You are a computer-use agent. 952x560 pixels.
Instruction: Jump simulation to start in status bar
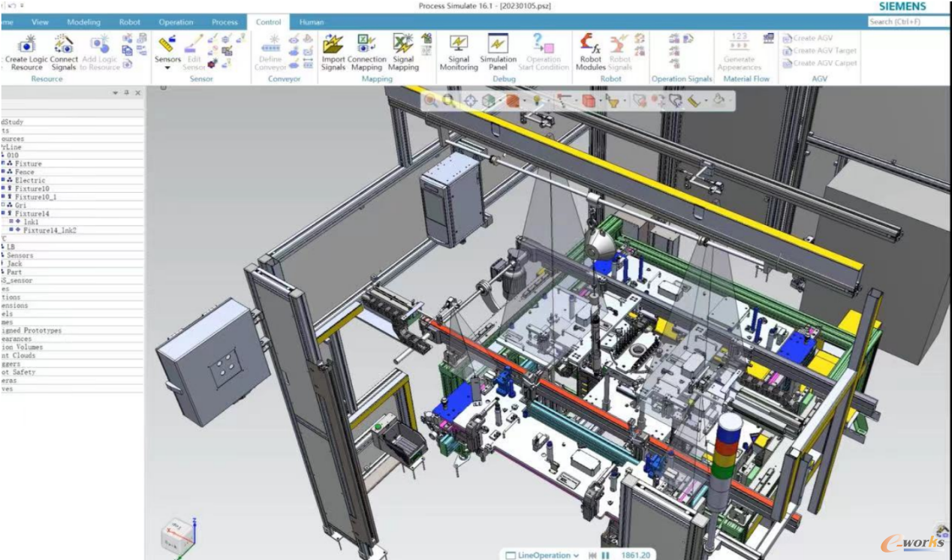tap(593, 555)
